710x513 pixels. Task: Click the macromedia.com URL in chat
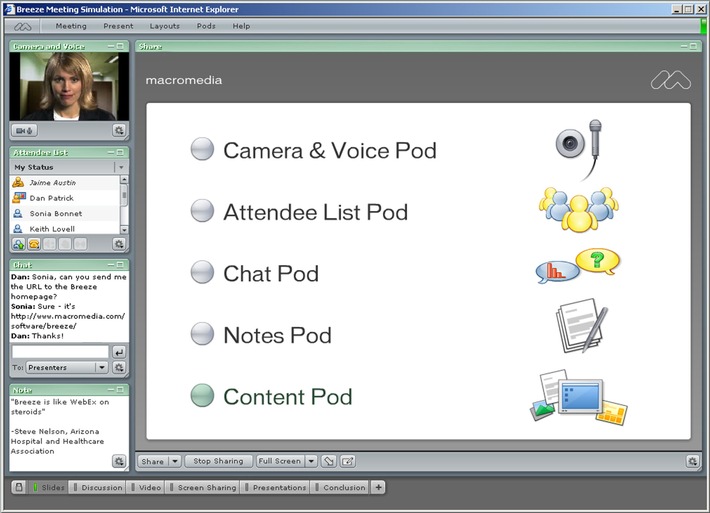[68, 321]
